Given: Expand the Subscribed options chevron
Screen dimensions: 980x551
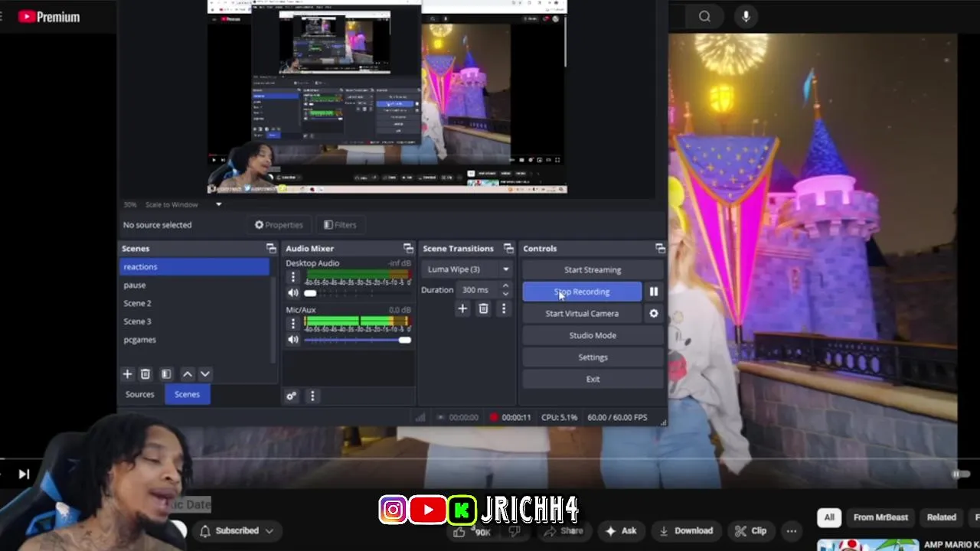Looking at the screenshot, I should tap(269, 530).
